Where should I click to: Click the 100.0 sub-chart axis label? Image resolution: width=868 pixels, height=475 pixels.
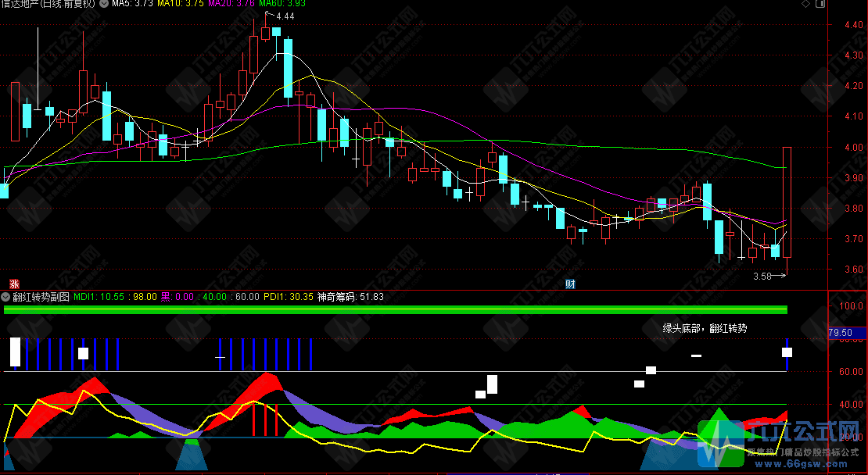[x=852, y=305]
